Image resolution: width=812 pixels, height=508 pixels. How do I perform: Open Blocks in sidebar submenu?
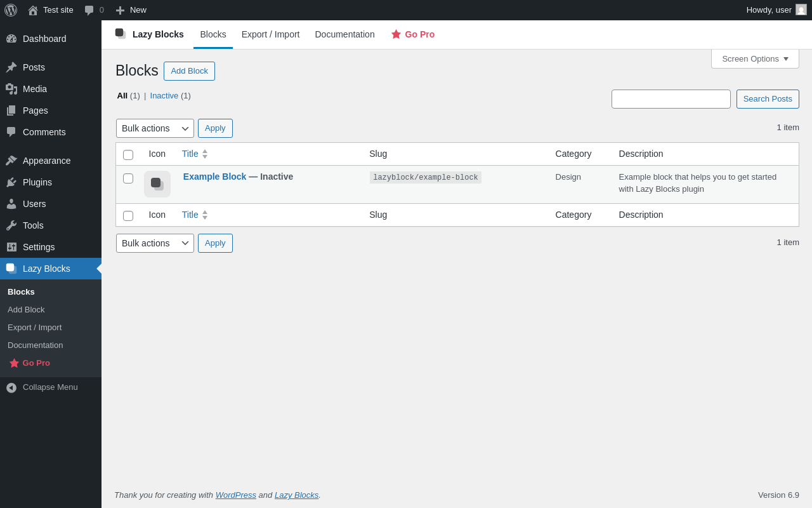point(22,292)
